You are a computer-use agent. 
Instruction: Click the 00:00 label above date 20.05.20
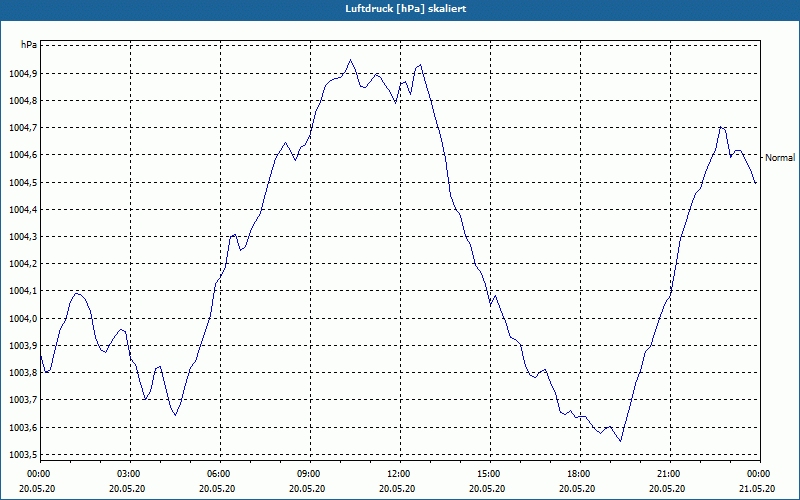coord(40,474)
